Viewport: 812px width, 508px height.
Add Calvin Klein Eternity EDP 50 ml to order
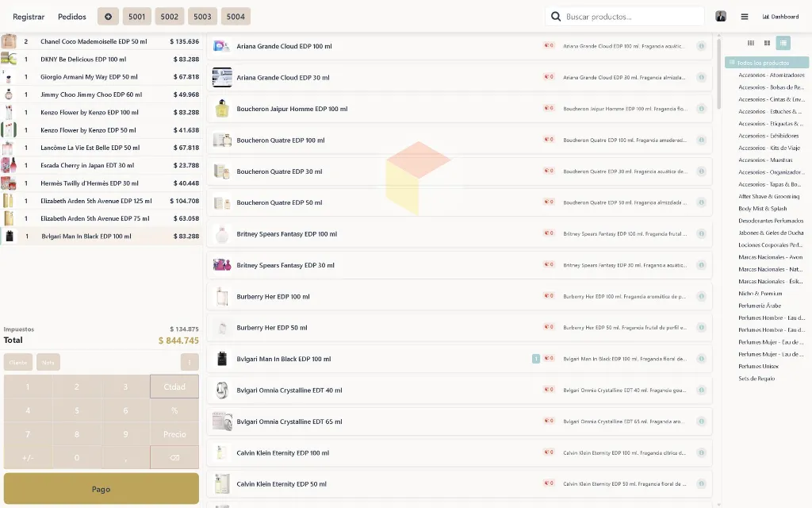[459, 484]
